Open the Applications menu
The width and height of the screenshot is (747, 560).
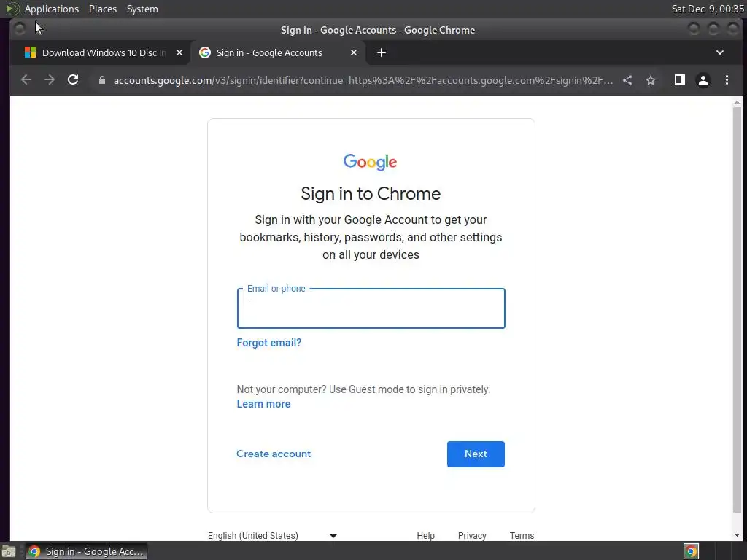click(52, 9)
